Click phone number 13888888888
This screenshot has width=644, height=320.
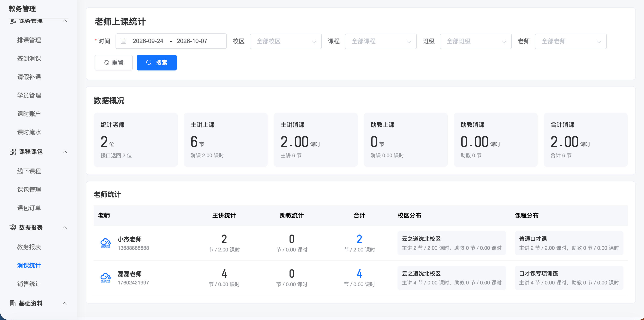tap(133, 248)
